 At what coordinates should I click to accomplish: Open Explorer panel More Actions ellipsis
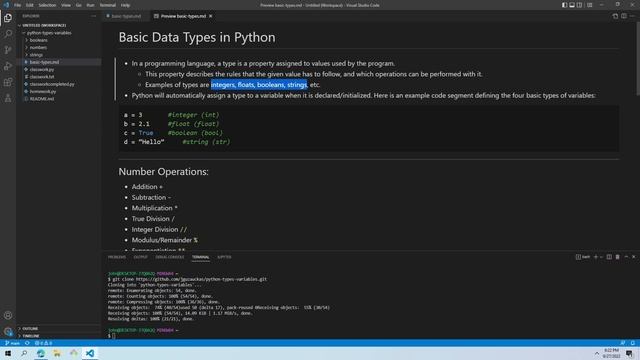pyautogui.click(x=93, y=16)
